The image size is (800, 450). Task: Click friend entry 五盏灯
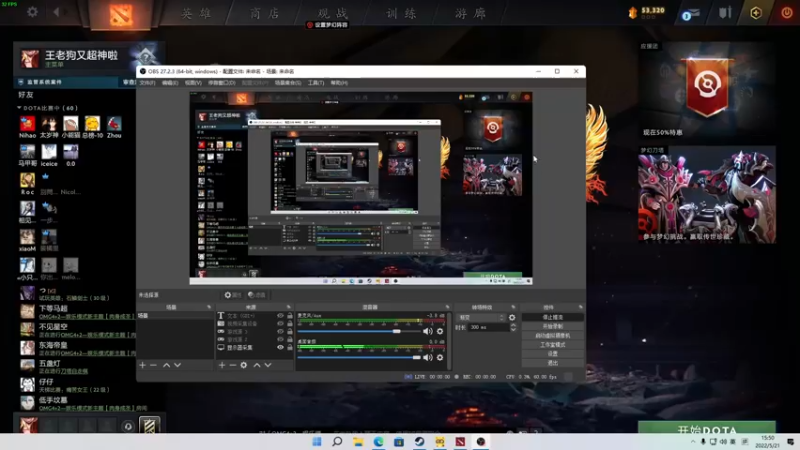(78, 366)
